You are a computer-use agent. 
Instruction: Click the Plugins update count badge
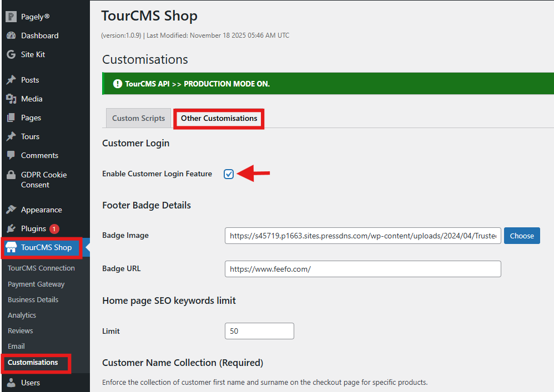tap(54, 229)
